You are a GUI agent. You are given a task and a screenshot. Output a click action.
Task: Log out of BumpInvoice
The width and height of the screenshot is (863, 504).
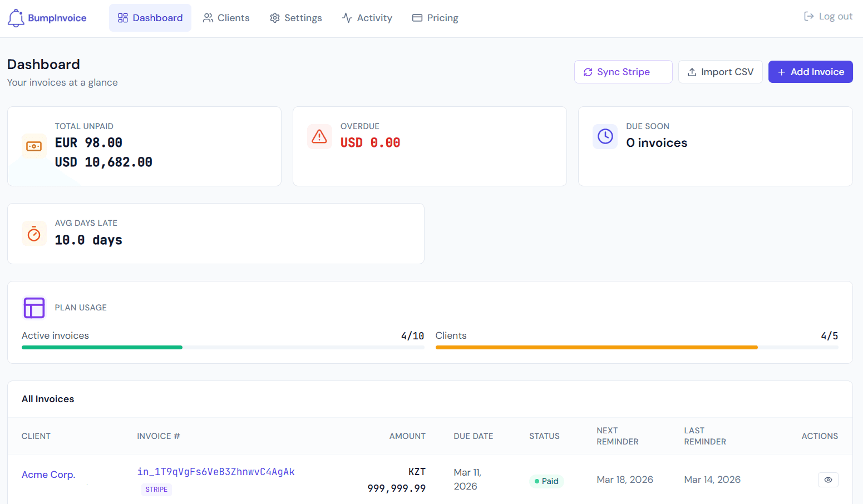pyautogui.click(x=828, y=16)
